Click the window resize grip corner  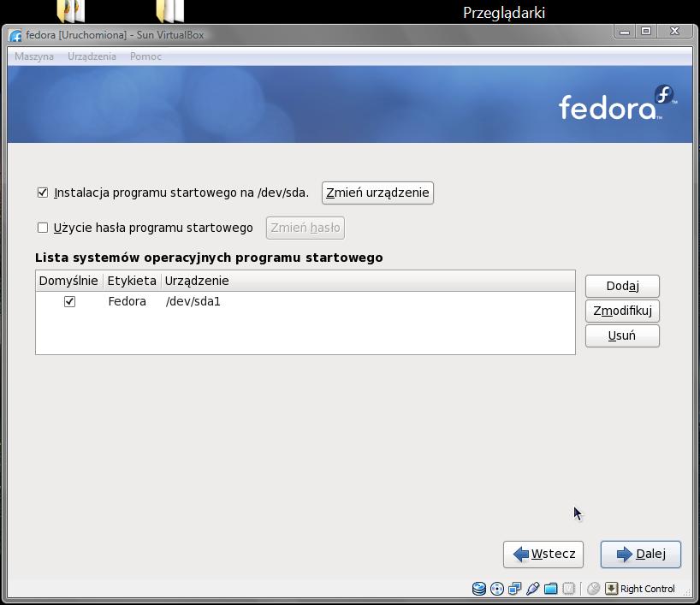(x=686, y=592)
